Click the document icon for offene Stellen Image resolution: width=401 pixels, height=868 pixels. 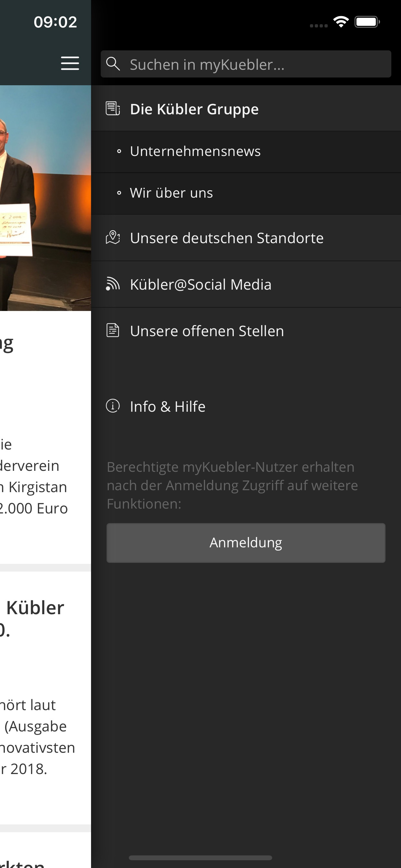point(113,330)
